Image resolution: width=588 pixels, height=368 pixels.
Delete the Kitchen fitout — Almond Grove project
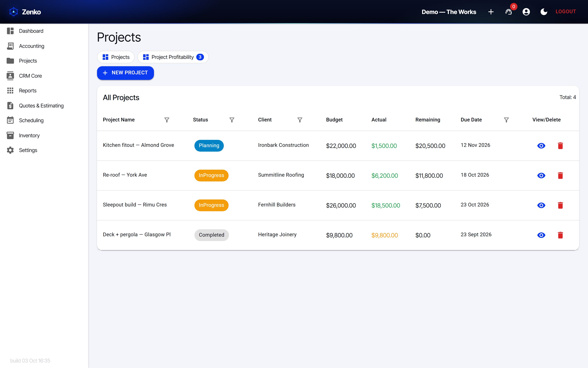tap(560, 146)
